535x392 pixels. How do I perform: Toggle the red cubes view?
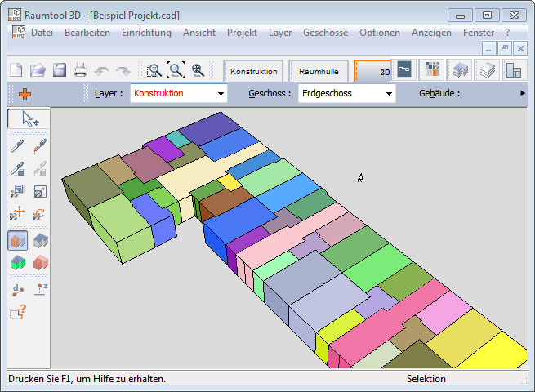click(41, 262)
